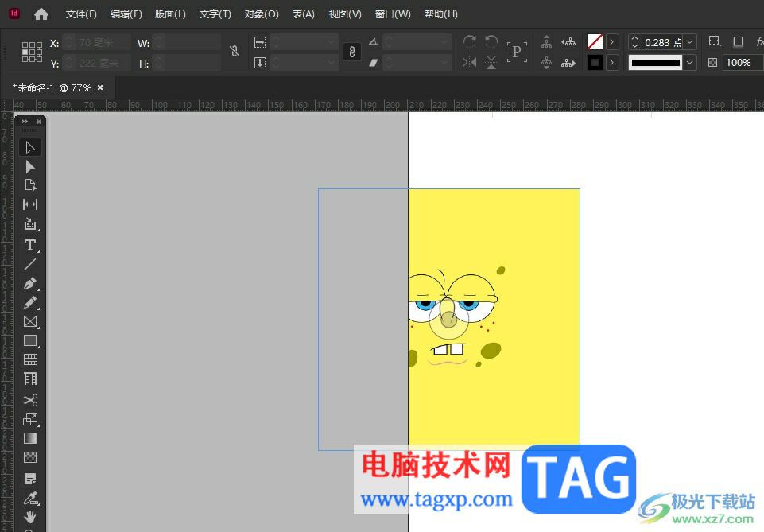Open the 对象(O) menu
This screenshot has height=532, width=764.
(x=262, y=14)
